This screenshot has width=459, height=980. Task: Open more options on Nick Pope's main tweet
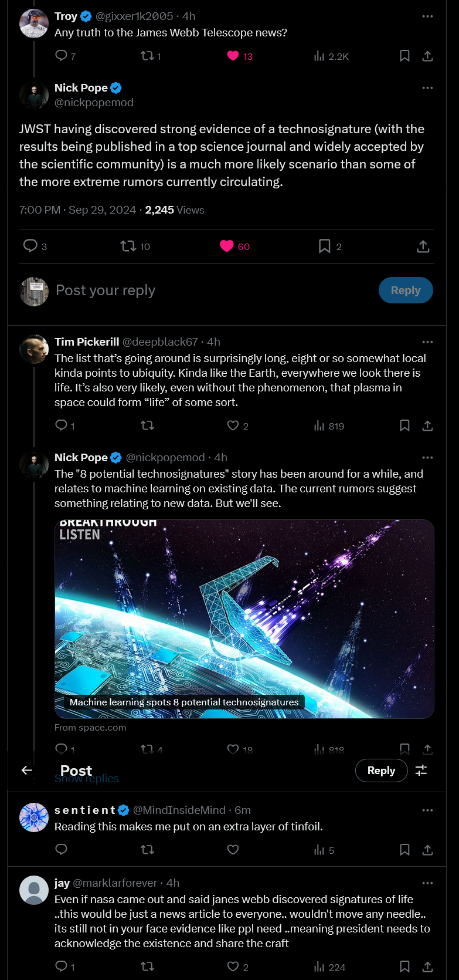tap(427, 87)
